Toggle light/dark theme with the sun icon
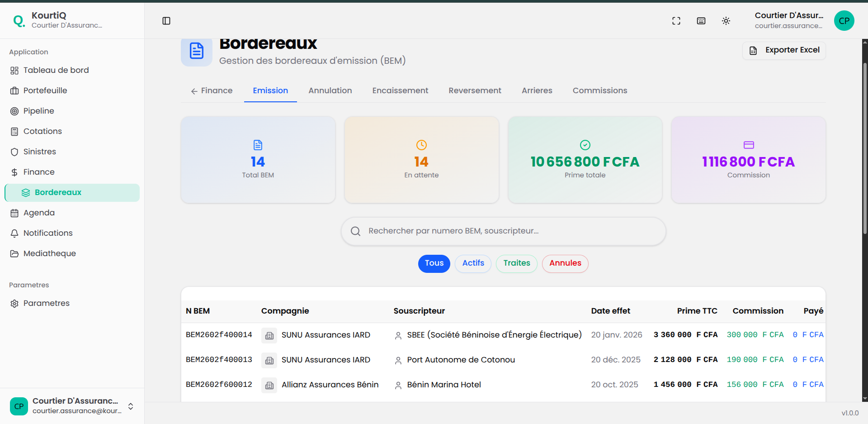Image resolution: width=868 pixels, height=424 pixels. [x=726, y=21]
